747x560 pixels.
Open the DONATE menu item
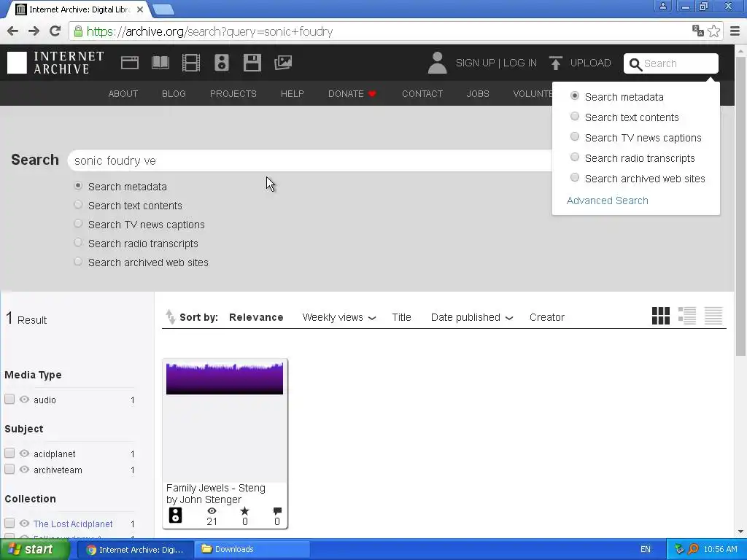352,94
